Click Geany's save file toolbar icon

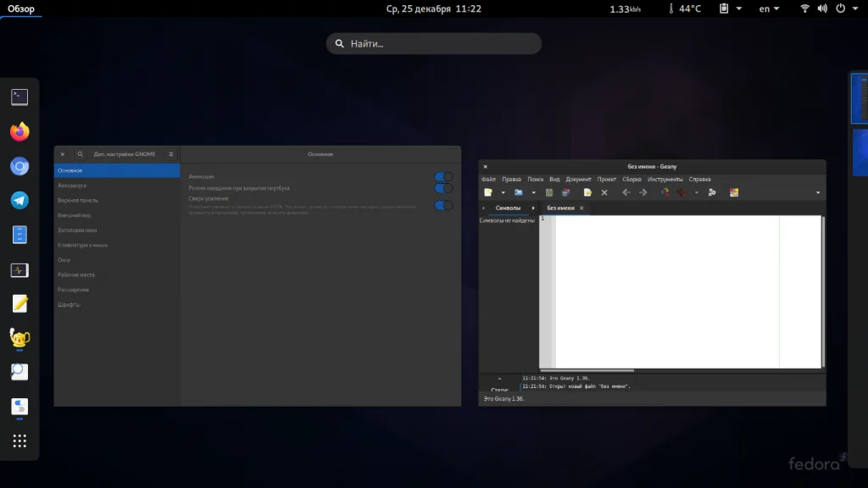pyautogui.click(x=549, y=192)
